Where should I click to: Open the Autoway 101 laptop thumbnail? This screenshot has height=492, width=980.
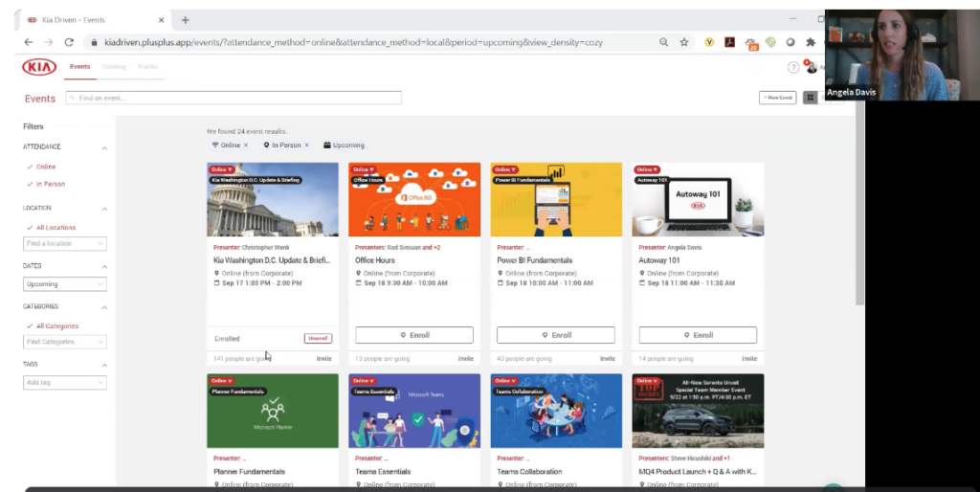[x=698, y=199]
